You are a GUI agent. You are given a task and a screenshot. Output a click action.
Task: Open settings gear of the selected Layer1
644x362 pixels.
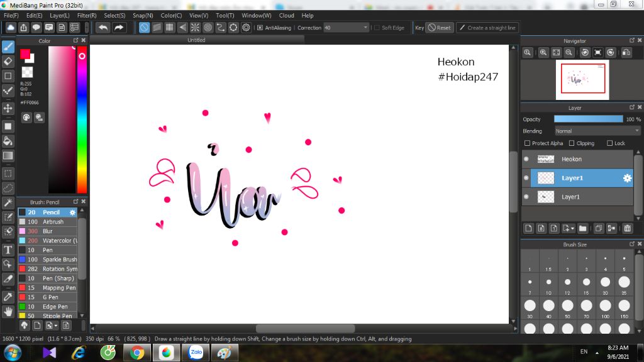pos(627,178)
